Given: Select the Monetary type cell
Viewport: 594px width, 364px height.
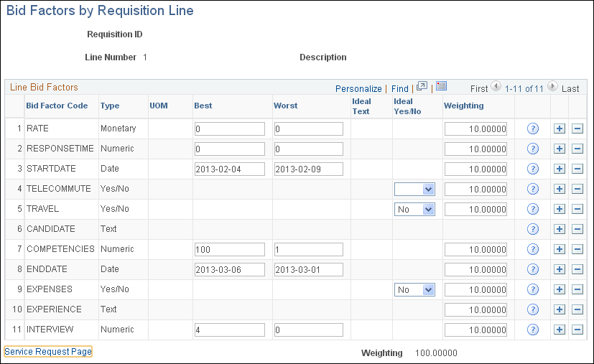Looking at the screenshot, I should [119, 129].
